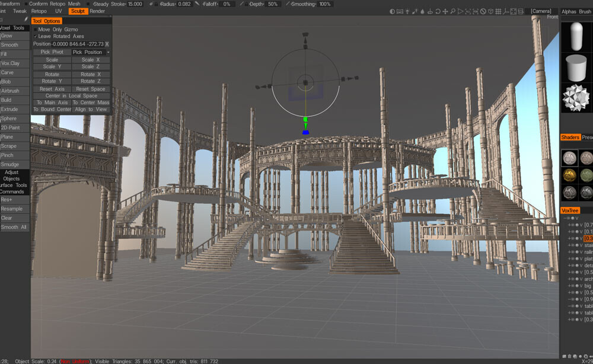The image size is (593, 364).
Task: Toggle the Steady Stroke checkbox
Action: (x=88, y=4)
